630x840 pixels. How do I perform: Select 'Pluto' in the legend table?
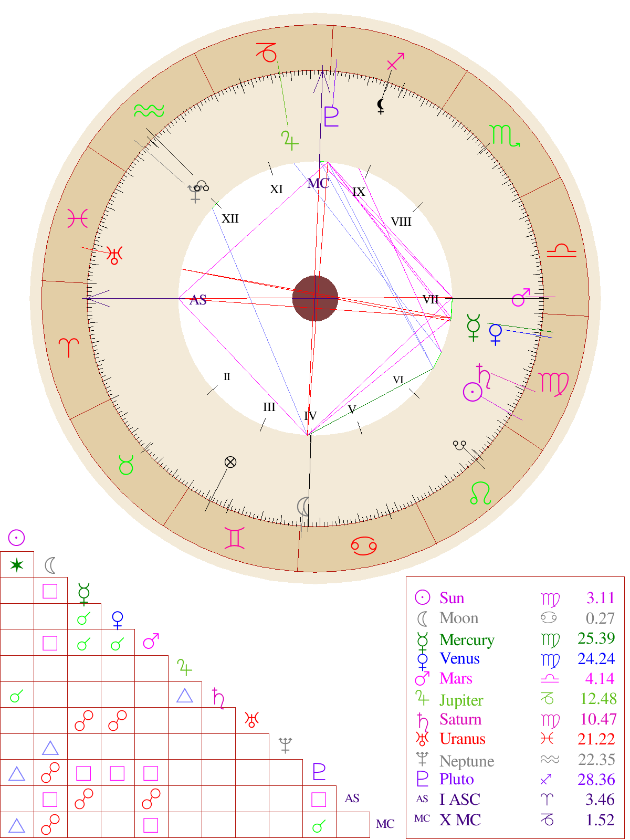(457, 779)
